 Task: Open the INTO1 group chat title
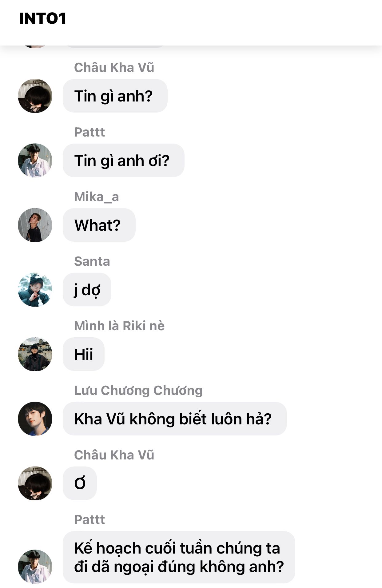42,18
